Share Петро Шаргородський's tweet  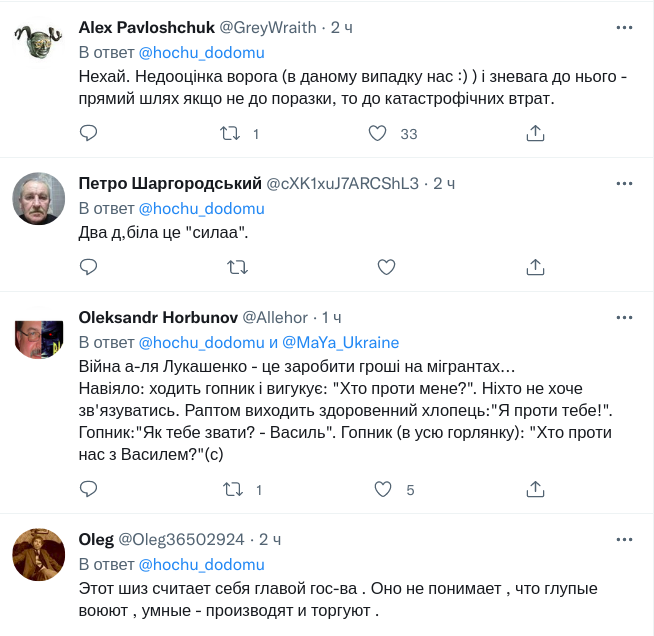(x=534, y=266)
